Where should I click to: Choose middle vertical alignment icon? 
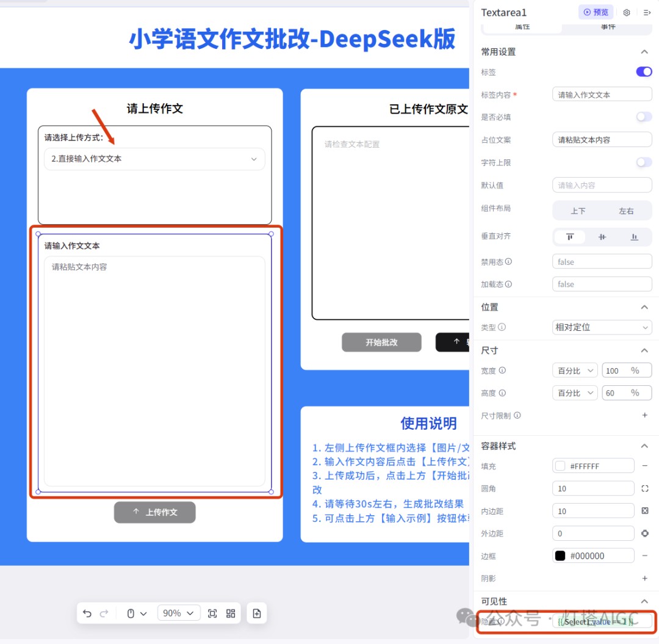602,237
